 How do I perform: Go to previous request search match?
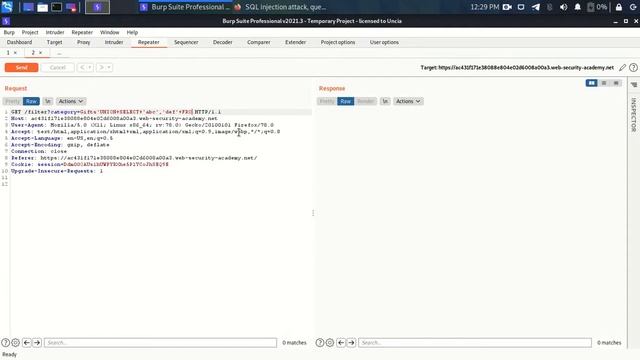click(27, 342)
